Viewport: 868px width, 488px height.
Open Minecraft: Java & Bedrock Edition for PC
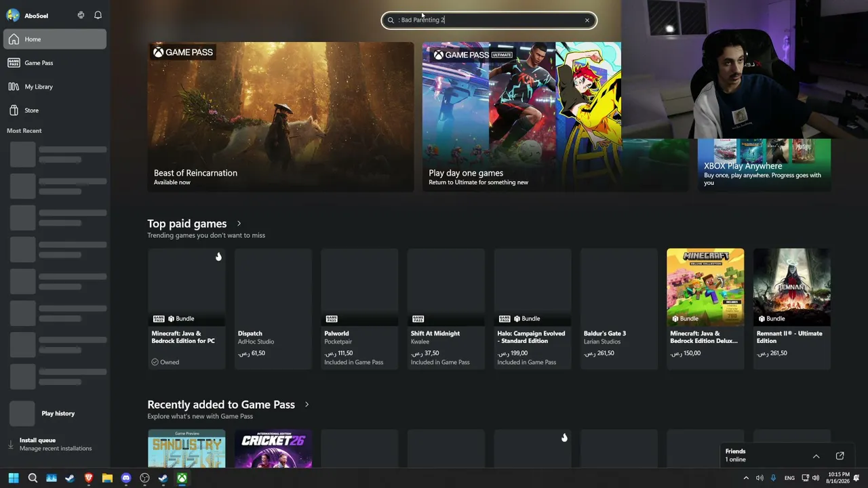[186, 308]
